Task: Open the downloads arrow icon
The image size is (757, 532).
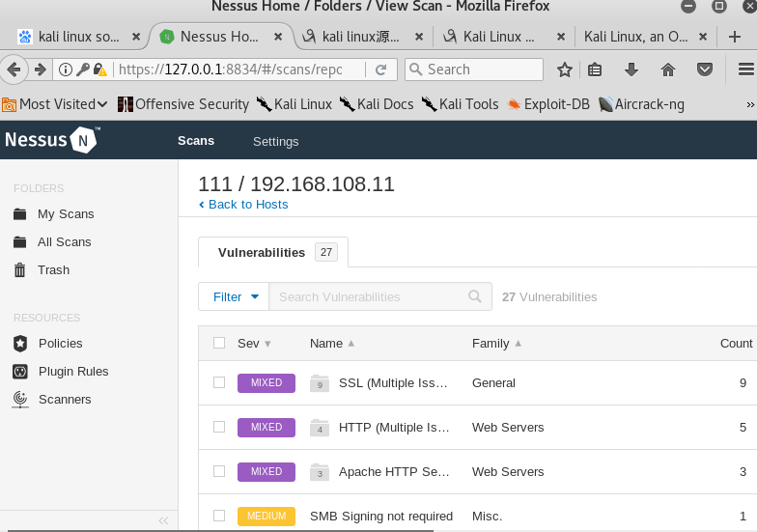Action: (631, 70)
